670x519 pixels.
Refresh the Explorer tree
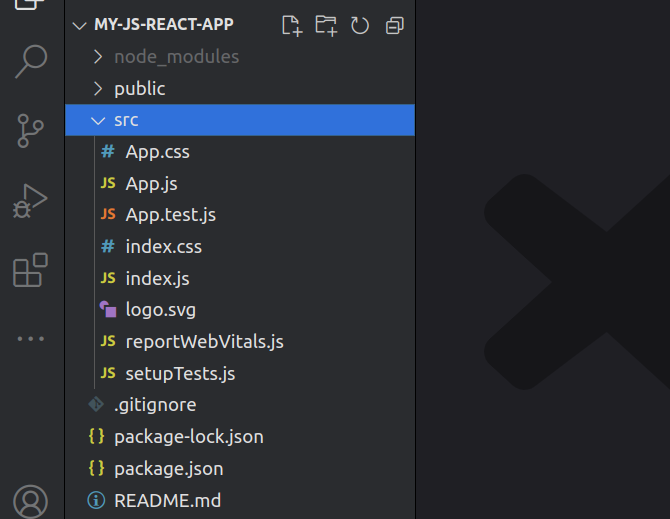[360, 25]
